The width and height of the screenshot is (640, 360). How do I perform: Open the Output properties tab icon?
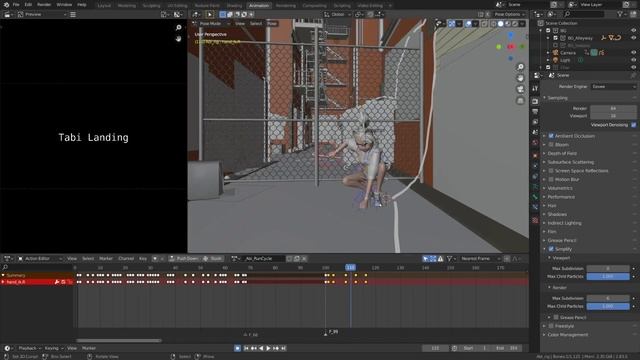click(535, 111)
